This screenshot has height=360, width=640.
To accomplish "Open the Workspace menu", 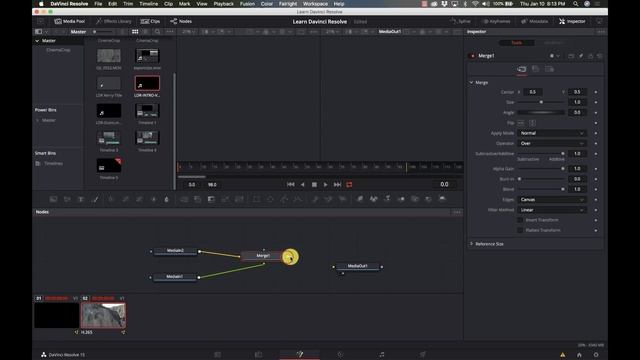I will pyautogui.click(x=316, y=4).
